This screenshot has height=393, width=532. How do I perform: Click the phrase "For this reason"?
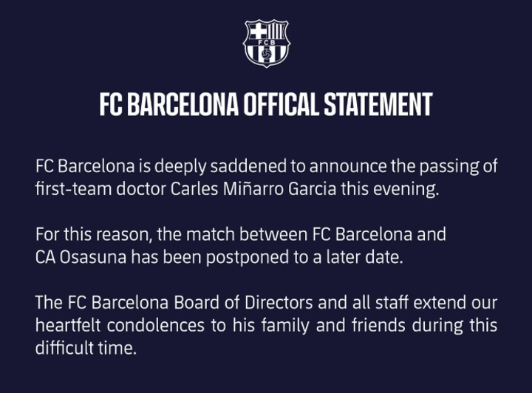point(80,235)
